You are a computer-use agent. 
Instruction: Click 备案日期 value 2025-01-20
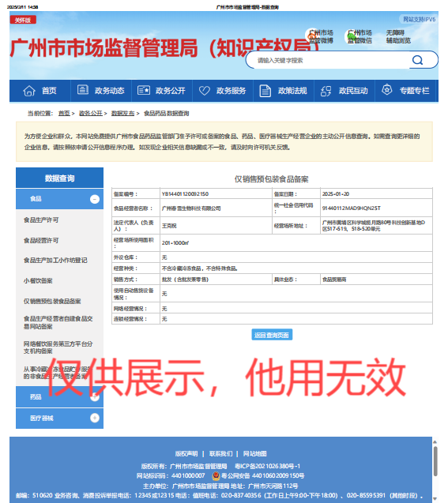[x=336, y=194]
